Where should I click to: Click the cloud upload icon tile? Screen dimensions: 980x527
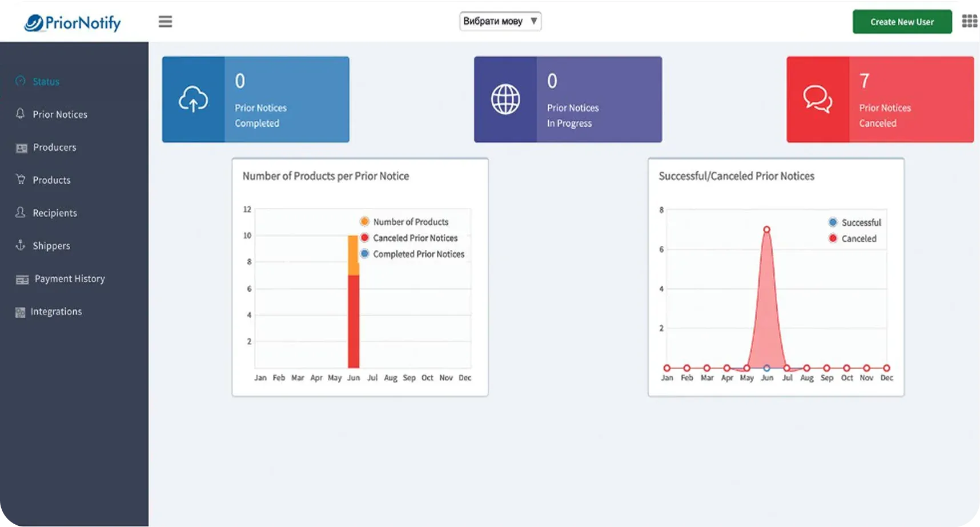[193, 99]
